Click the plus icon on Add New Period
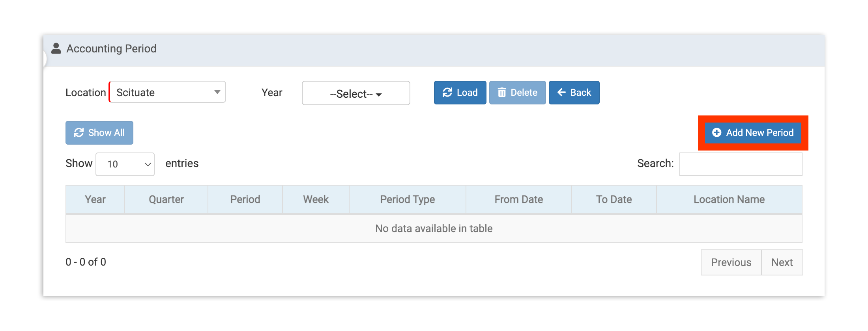 click(x=716, y=133)
